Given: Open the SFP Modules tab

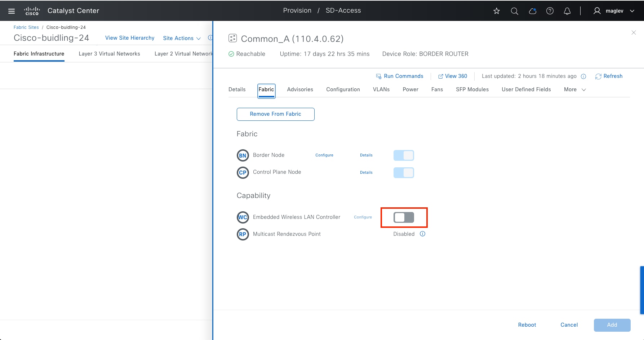Looking at the screenshot, I should tap(472, 89).
